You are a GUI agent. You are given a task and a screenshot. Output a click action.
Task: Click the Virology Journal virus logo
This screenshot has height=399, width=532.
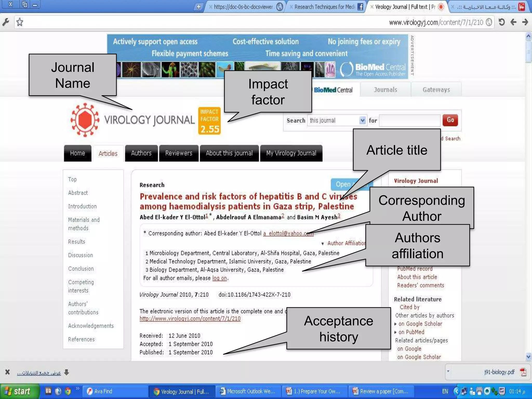pyautogui.click(x=85, y=120)
